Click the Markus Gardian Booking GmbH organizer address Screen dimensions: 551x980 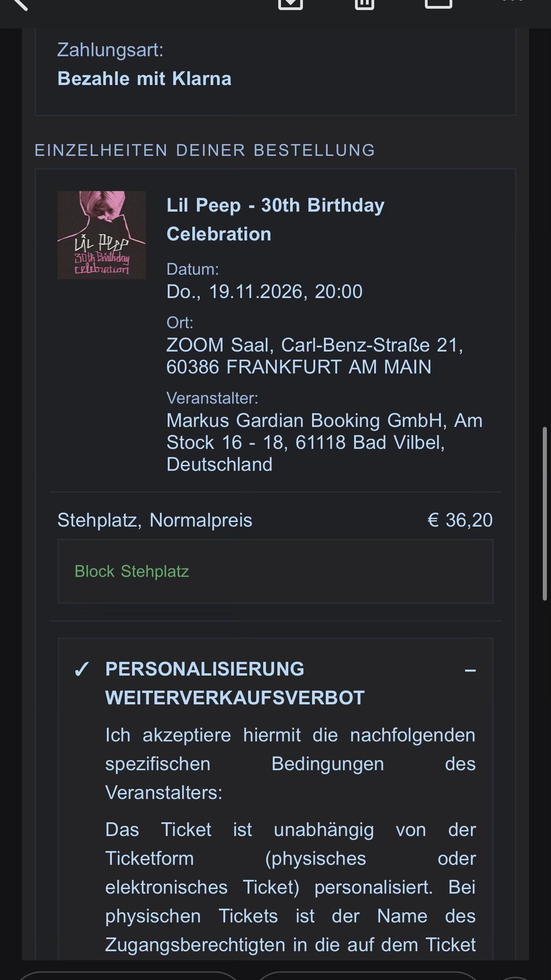coord(324,442)
